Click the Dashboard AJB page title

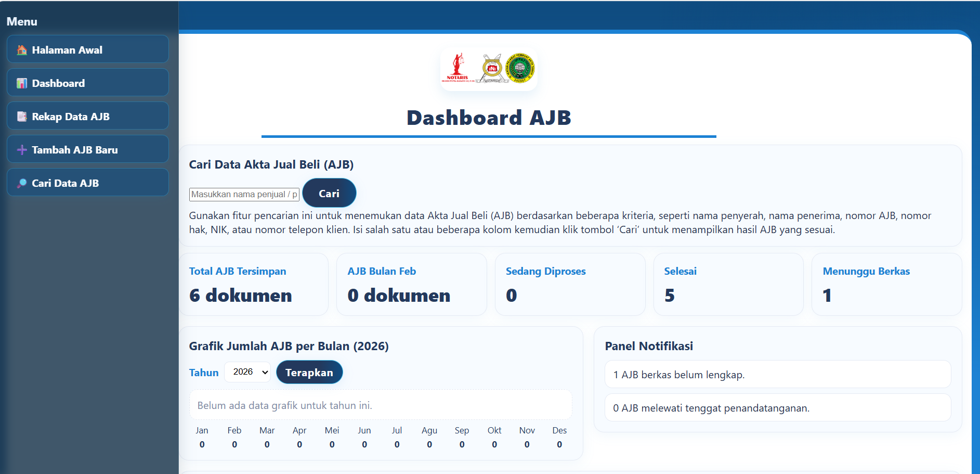[488, 118]
